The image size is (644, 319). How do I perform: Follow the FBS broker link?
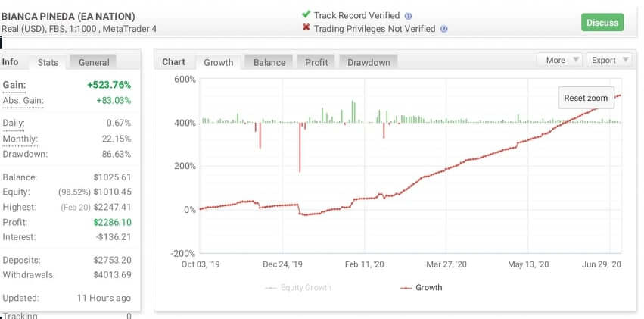pyautogui.click(x=57, y=30)
